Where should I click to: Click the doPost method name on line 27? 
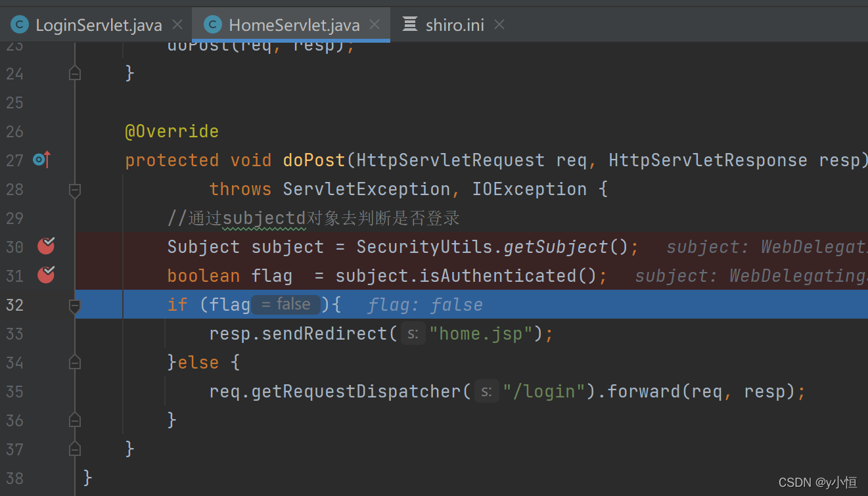pyautogui.click(x=314, y=160)
